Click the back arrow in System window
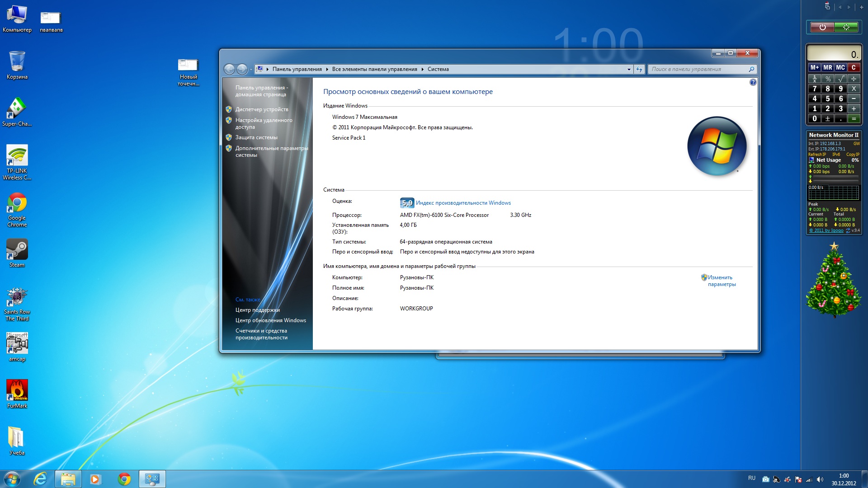The height and width of the screenshot is (488, 868). (x=230, y=69)
